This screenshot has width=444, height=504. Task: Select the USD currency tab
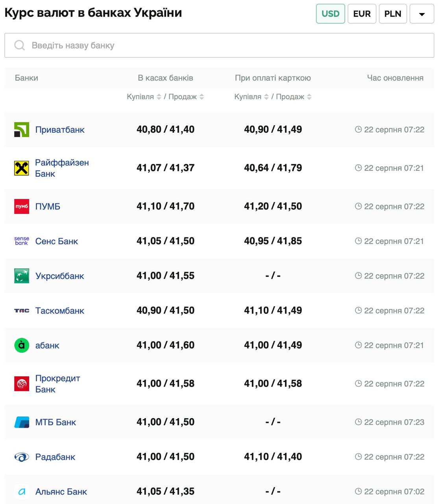tap(330, 14)
